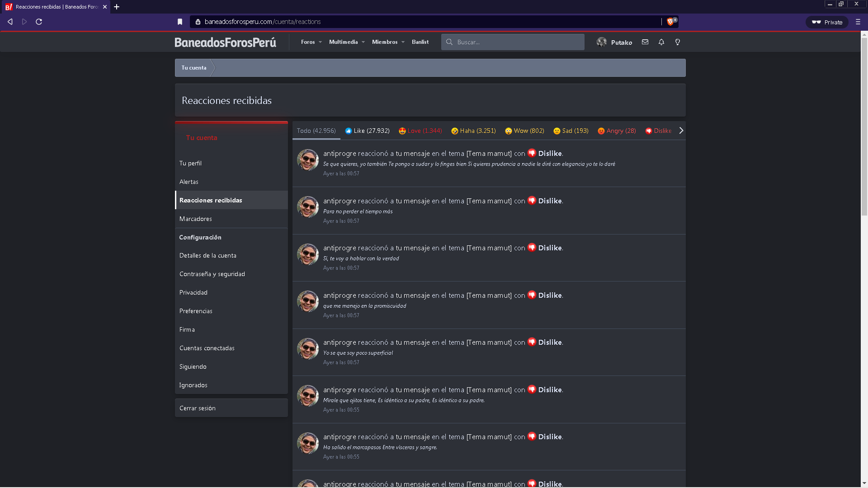Click the search magnifier icon
868x488 pixels.
pos(449,42)
